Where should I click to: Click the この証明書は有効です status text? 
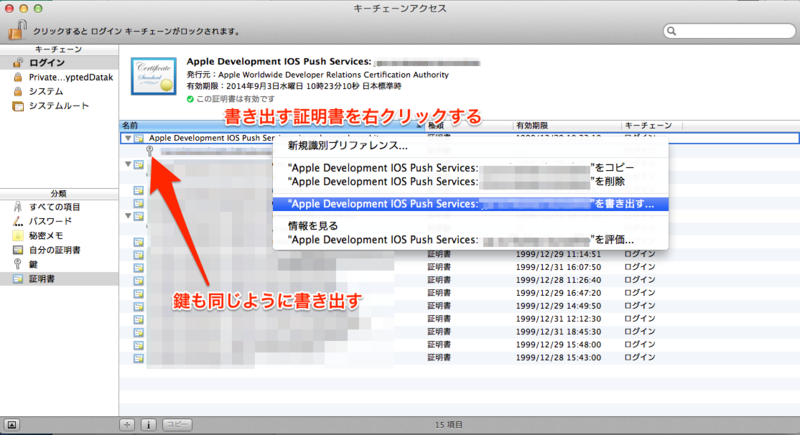click(235, 99)
